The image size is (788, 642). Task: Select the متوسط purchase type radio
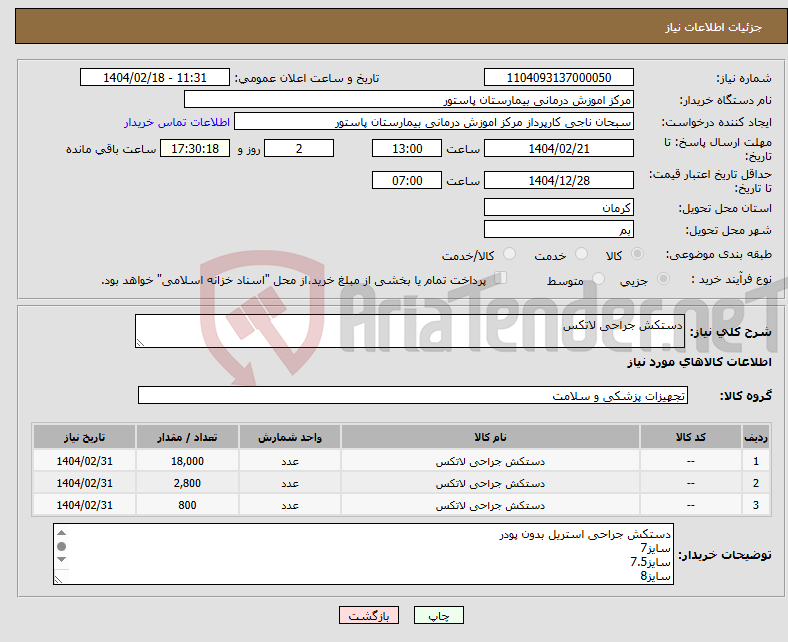[x=598, y=279]
